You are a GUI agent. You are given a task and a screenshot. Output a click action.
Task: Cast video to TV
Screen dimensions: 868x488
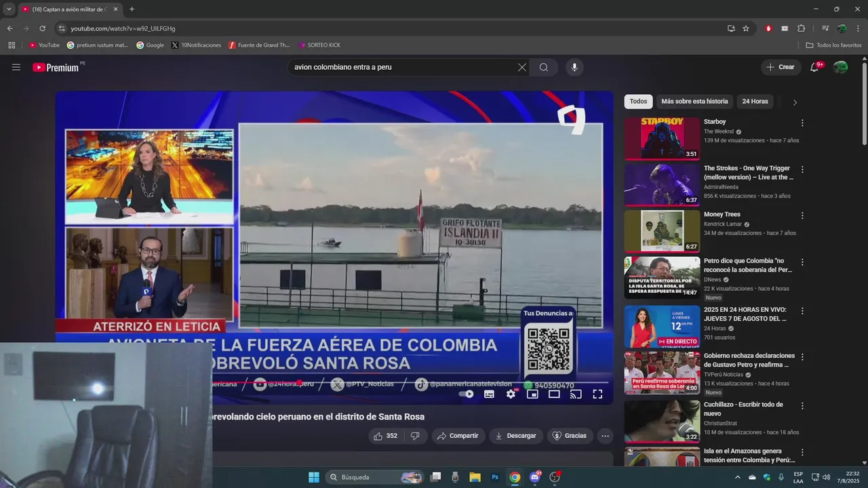point(576,394)
